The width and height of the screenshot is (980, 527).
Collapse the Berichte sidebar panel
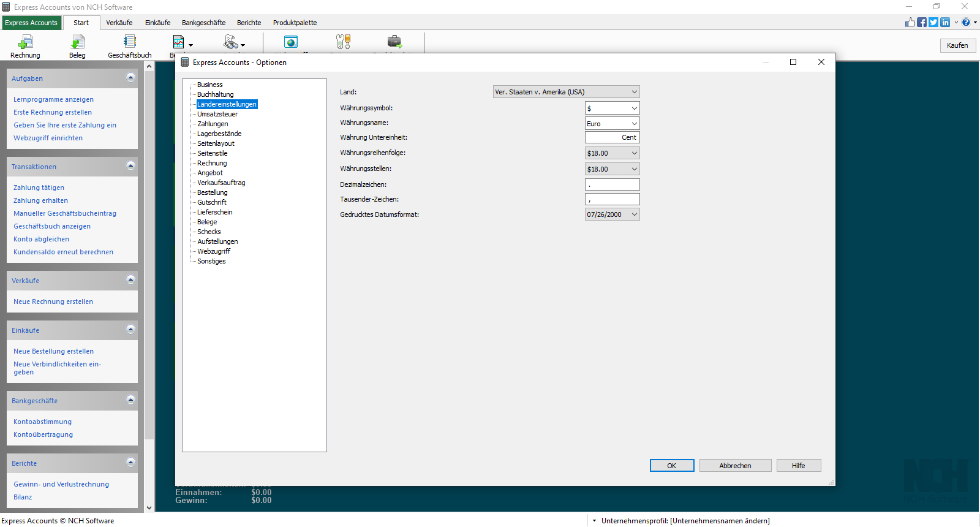point(130,462)
